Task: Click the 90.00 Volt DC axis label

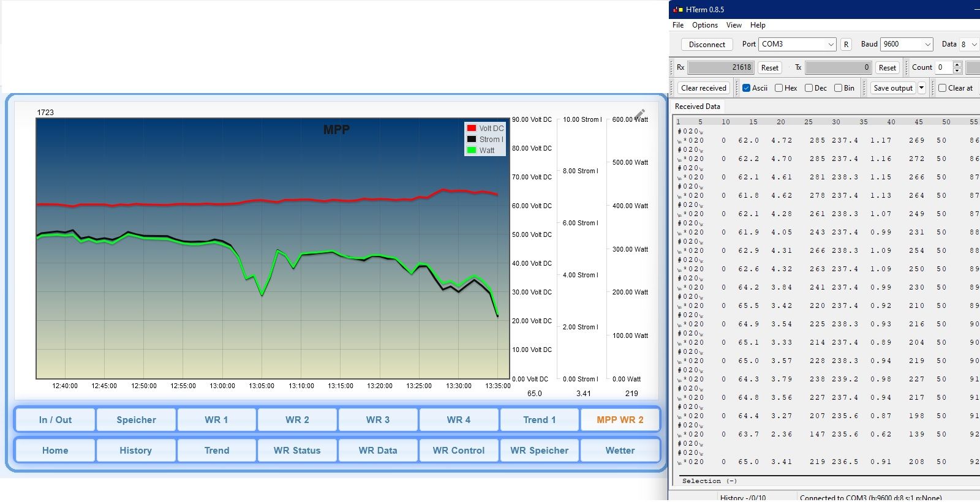Action: pos(532,119)
